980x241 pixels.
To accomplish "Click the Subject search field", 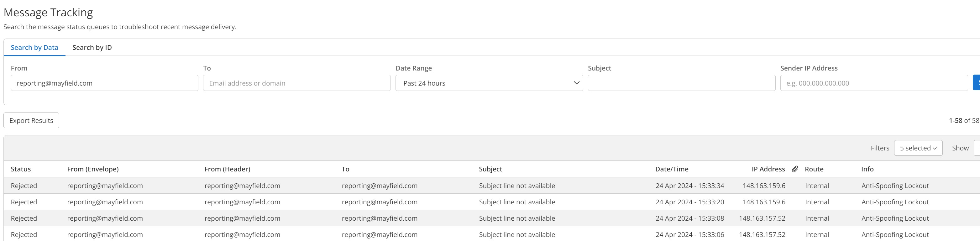I will click(x=681, y=83).
